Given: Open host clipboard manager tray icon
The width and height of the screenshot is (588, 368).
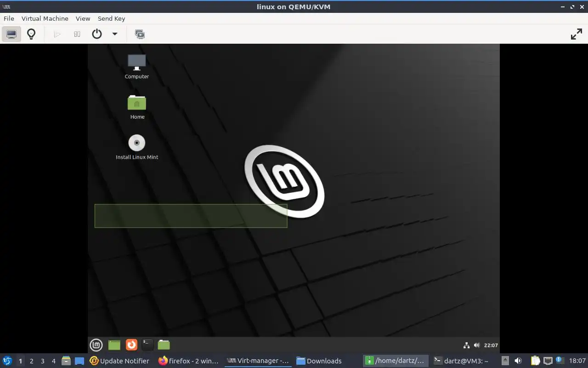Looking at the screenshot, I should 535,361.
